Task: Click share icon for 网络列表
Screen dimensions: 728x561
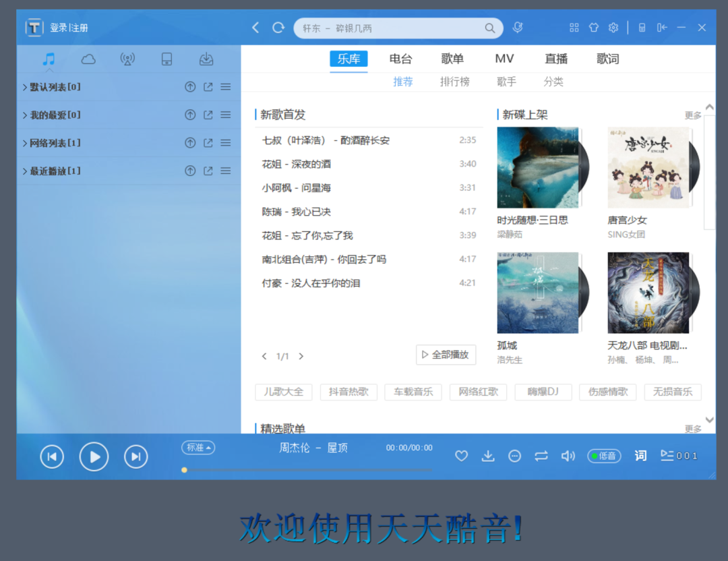Action: point(208,143)
